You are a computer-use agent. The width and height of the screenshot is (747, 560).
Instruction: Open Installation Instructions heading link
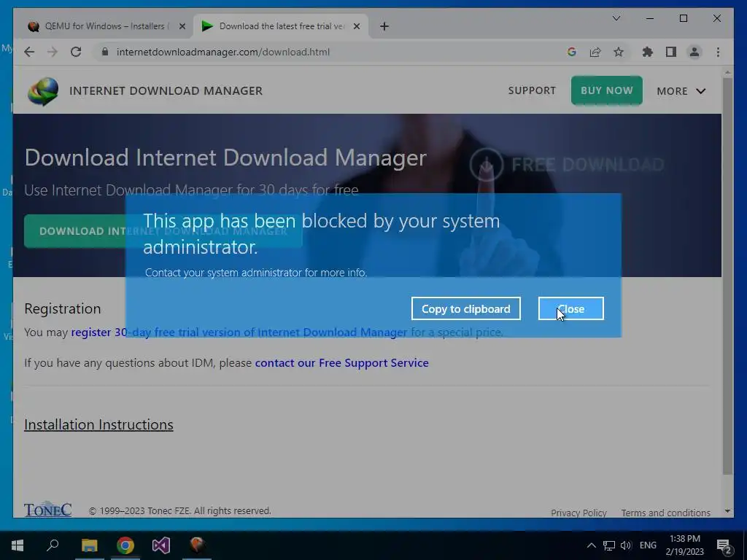point(98,424)
